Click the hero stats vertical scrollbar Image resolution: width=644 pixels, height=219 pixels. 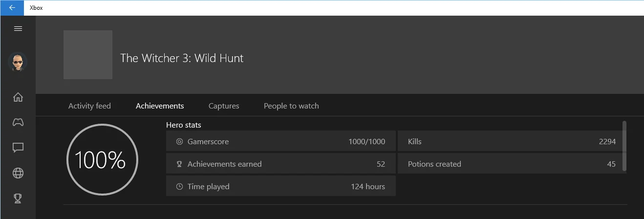pyautogui.click(x=624, y=146)
